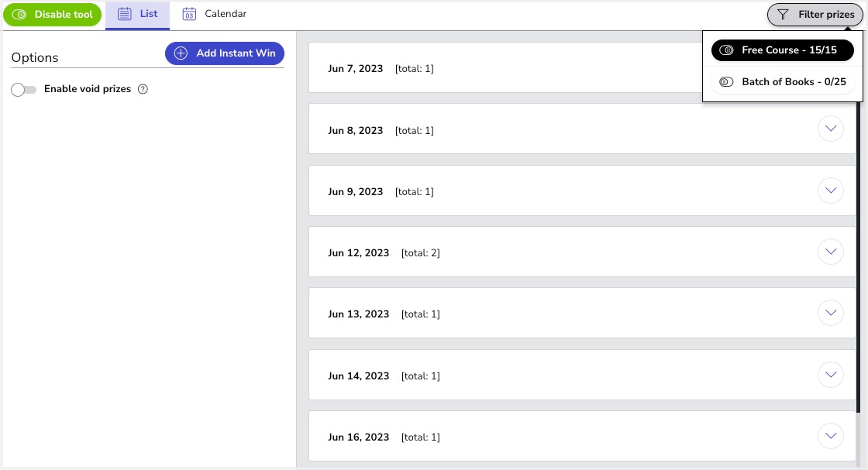Switch to the Calendar tab

coord(215,15)
